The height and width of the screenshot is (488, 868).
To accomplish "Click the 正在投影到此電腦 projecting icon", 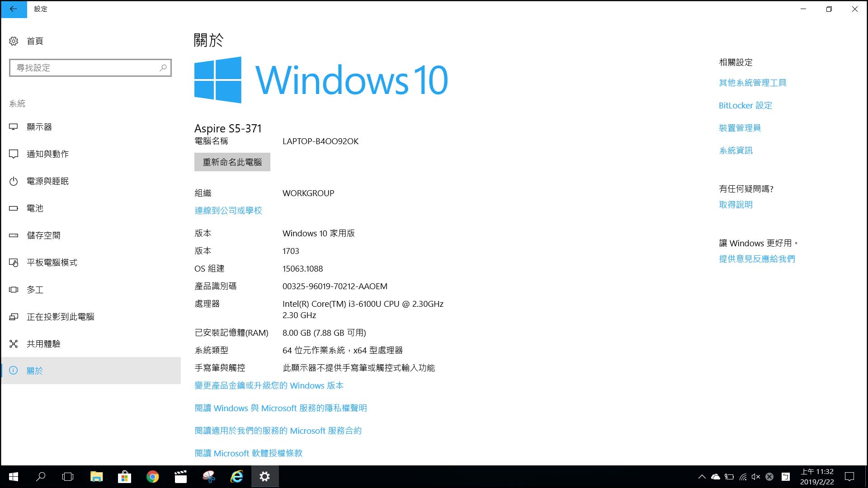I will (x=14, y=317).
